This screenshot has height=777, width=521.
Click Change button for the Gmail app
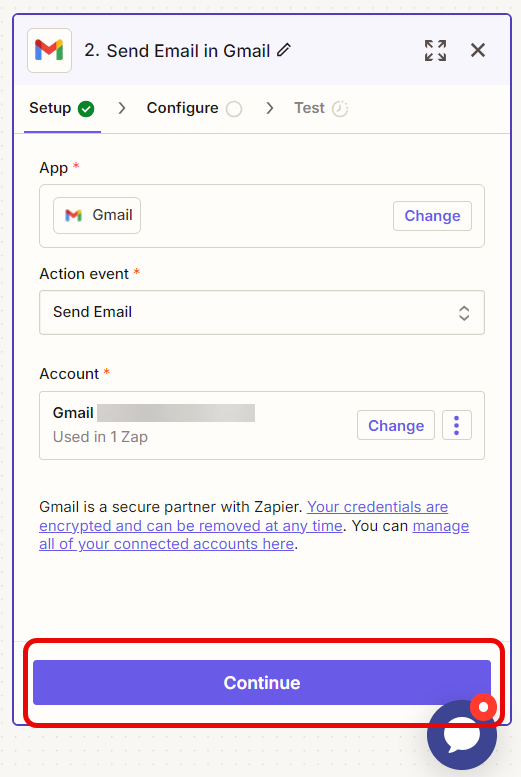pos(432,216)
